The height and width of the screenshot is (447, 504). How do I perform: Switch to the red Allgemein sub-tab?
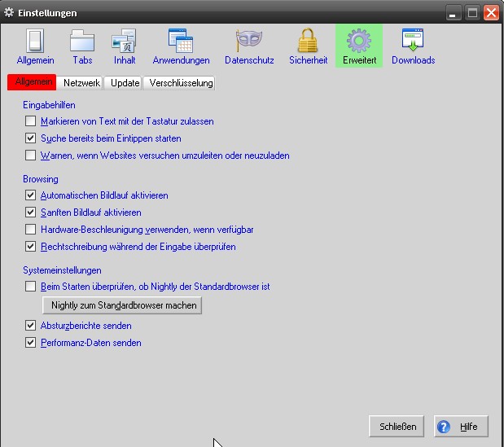point(32,82)
